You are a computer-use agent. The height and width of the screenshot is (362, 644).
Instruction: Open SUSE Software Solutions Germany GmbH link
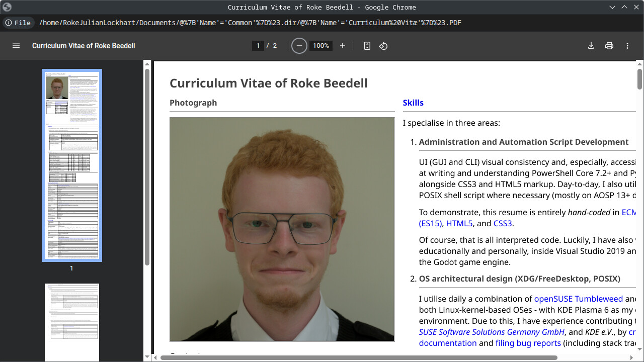492,332
